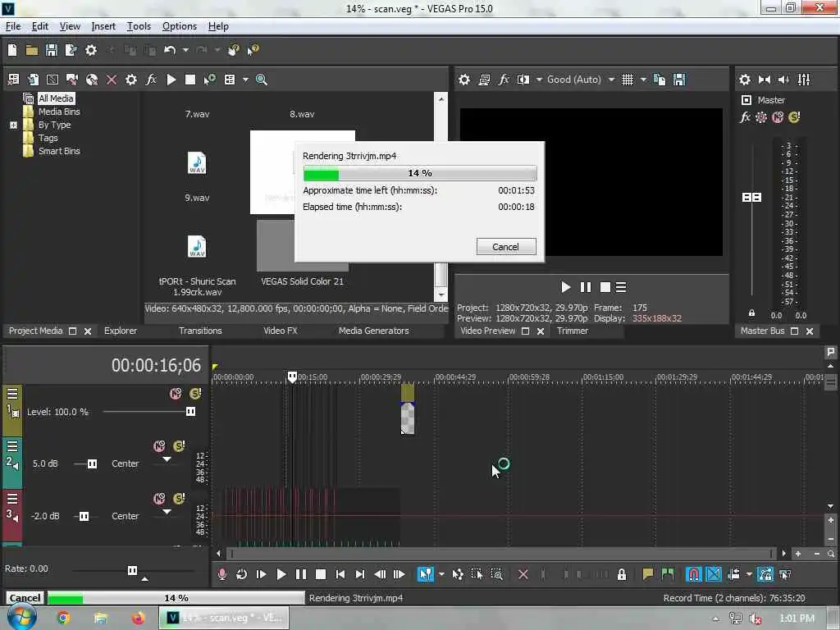Open Views dropdown arrow in Project Media

point(245,80)
